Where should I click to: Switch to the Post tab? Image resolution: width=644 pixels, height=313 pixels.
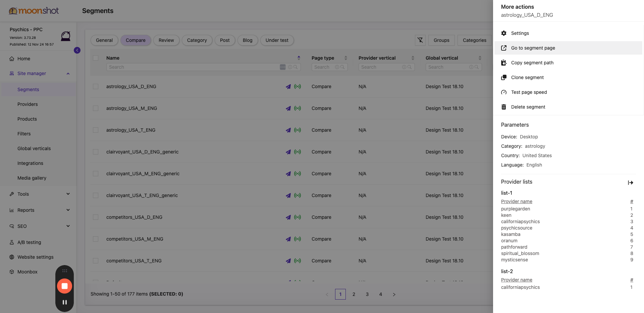225,40
